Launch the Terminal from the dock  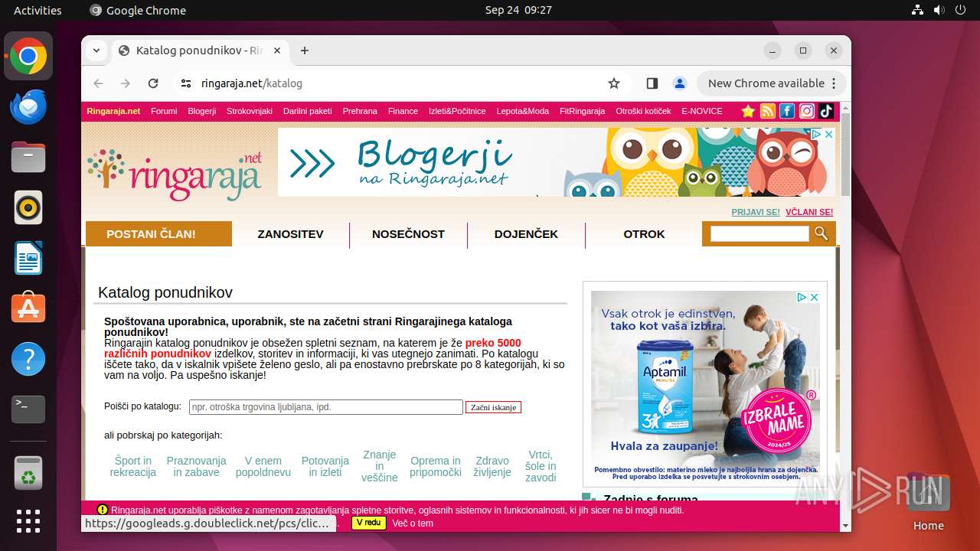pos(28,409)
